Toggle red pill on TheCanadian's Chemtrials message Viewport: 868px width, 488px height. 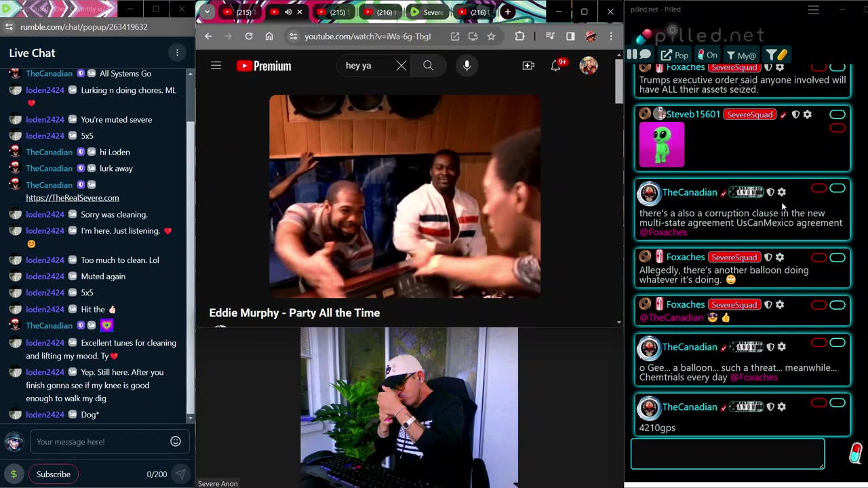coord(819,343)
